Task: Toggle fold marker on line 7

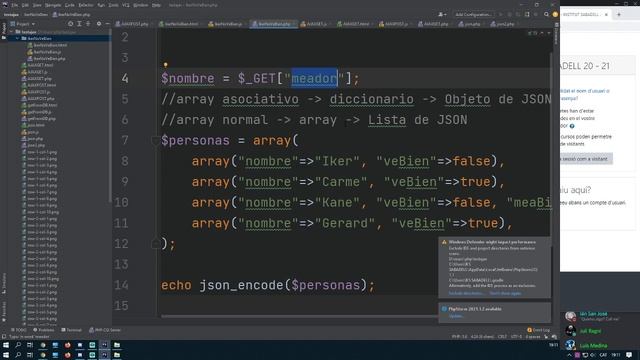Action: [x=156, y=141]
